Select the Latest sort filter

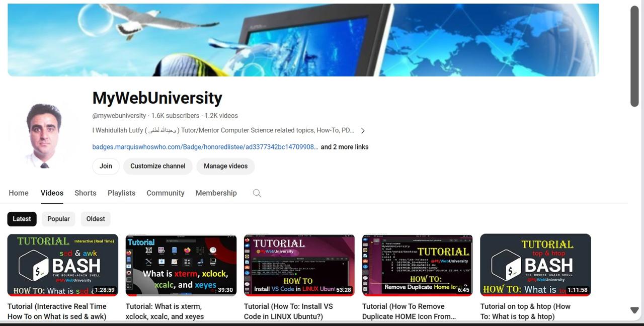22,219
